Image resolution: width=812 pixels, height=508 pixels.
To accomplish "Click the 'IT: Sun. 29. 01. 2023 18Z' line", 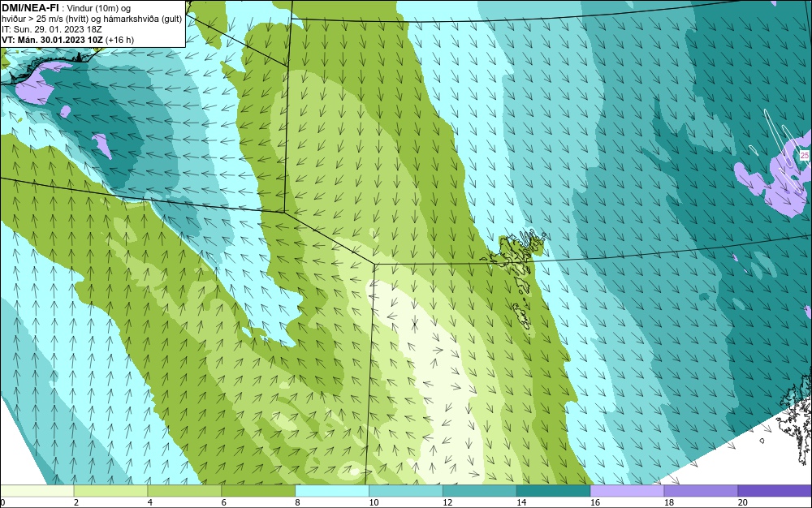I will [x=52, y=29].
